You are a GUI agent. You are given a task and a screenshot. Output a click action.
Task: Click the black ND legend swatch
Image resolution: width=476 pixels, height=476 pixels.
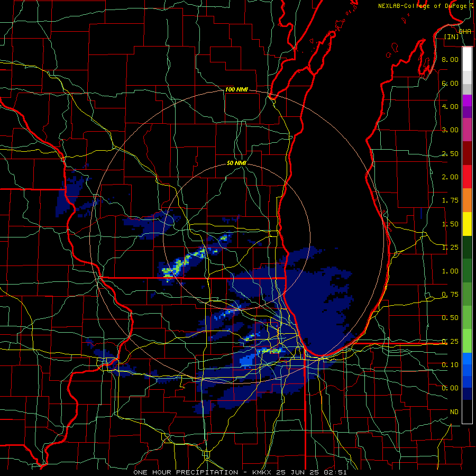point(467,411)
